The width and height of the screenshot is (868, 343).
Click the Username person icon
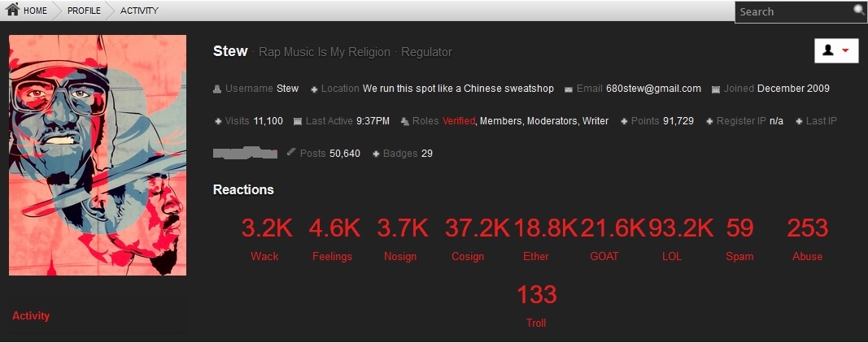[x=217, y=89]
